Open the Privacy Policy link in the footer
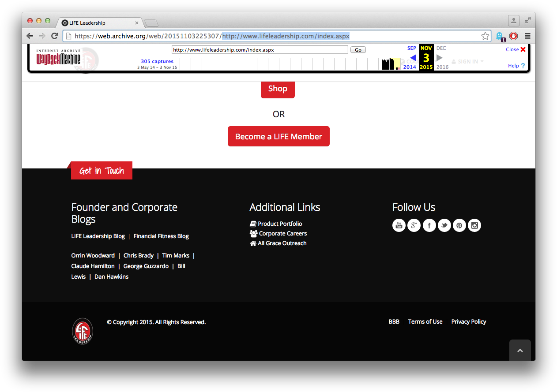Image resolution: width=557 pixels, height=392 pixels. [468, 321]
